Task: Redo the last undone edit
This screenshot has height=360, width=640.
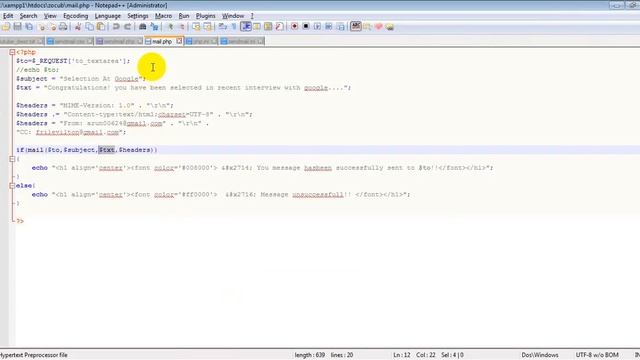Action: (x=127, y=27)
